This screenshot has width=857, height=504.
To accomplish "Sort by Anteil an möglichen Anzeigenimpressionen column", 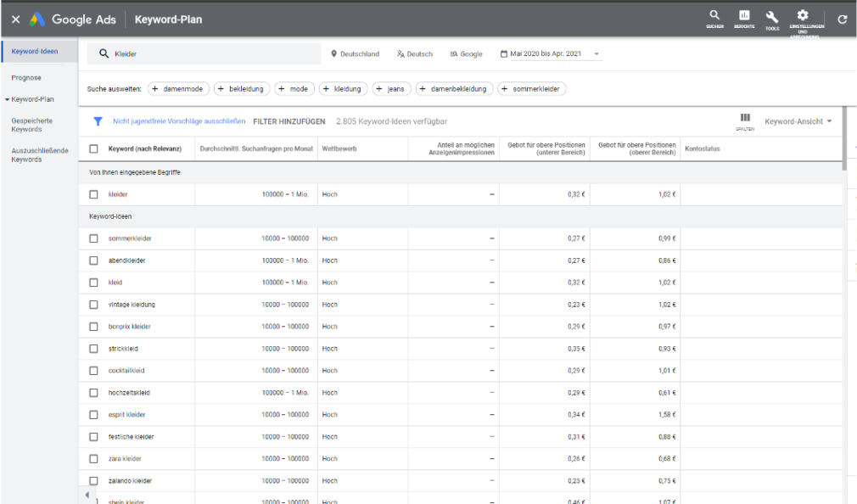I will click(x=462, y=148).
